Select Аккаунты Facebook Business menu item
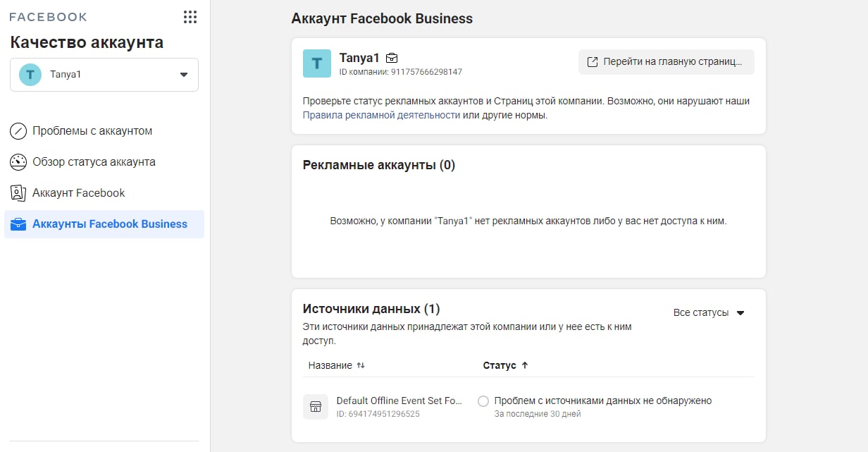 click(104, 224)
